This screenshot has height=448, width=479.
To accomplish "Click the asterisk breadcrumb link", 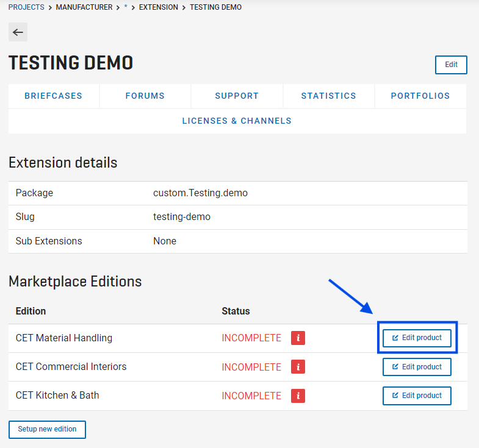I will (x=126, y=7).
